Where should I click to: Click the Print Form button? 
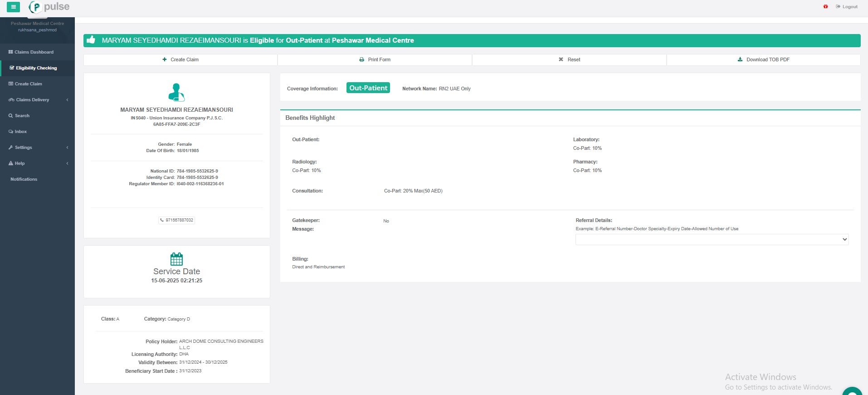point(375,59)
